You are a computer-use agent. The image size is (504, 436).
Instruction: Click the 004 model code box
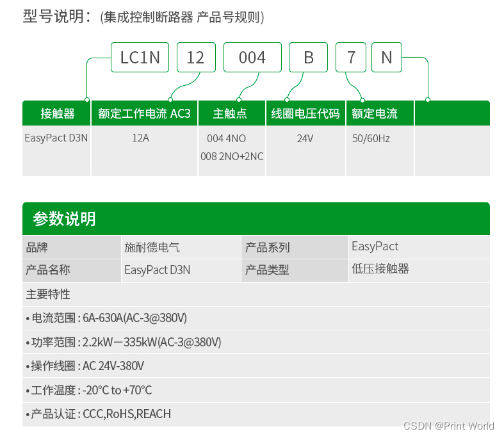pyautogui.click(x=253, y=58)
